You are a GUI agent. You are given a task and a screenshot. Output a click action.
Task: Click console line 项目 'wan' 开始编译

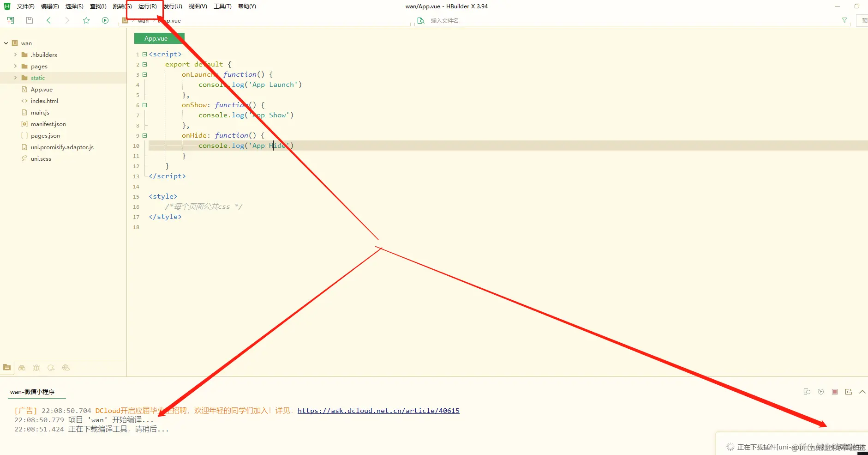click(x=84, y=420)
